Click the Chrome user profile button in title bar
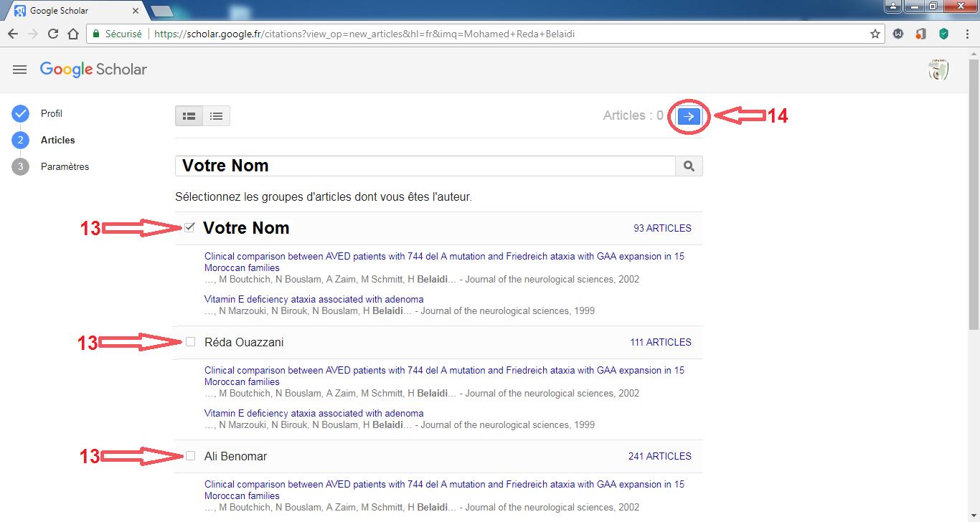 [x=893, y=6]
